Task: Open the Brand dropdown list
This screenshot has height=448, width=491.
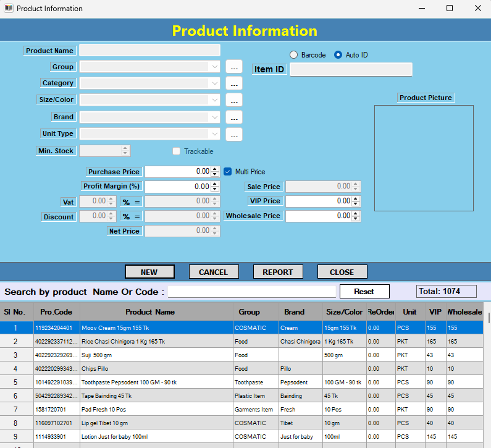Action: (x=214, y=117)
